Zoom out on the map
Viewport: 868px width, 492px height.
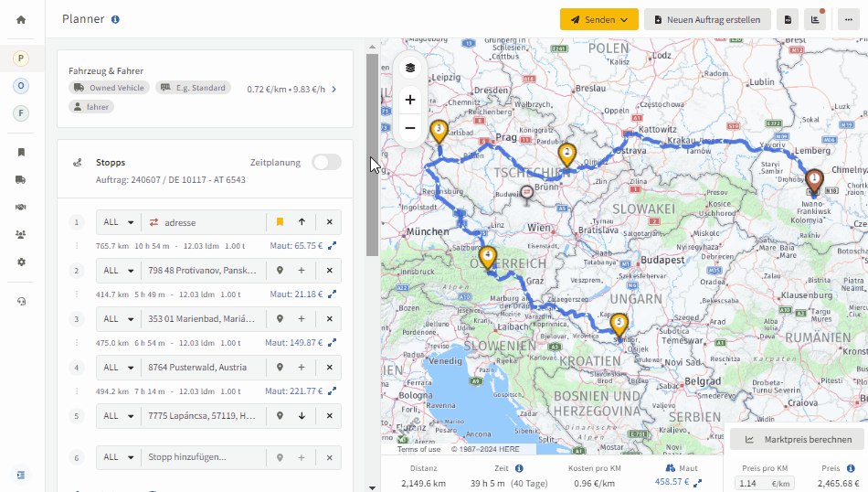[x=409, y=128]
